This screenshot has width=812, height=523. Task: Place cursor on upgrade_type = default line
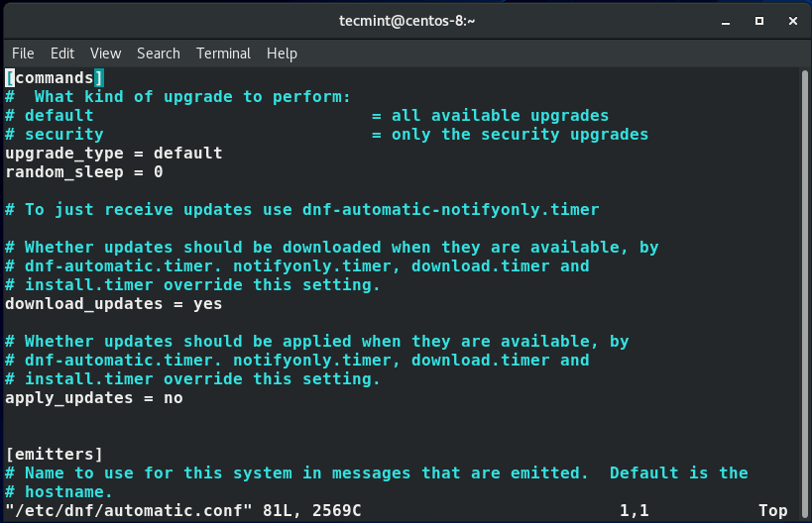[x=114, y=154]
